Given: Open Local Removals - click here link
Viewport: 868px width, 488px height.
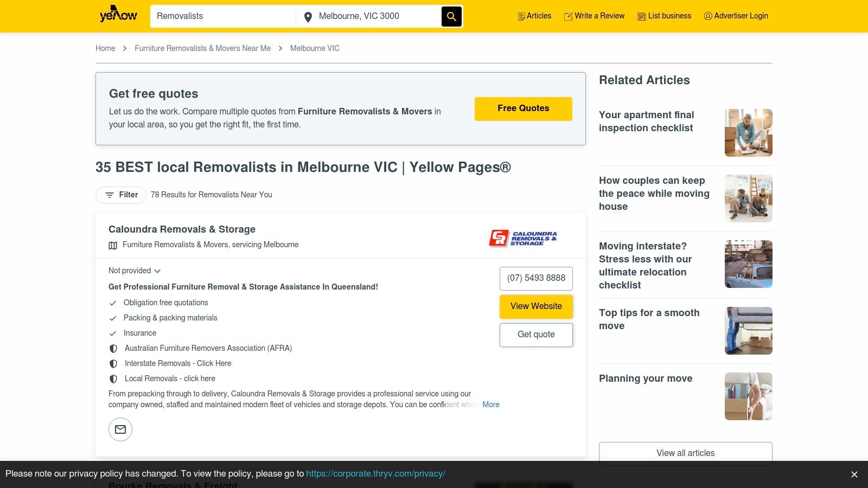Looking at the screenshot, I should point(170,378).
